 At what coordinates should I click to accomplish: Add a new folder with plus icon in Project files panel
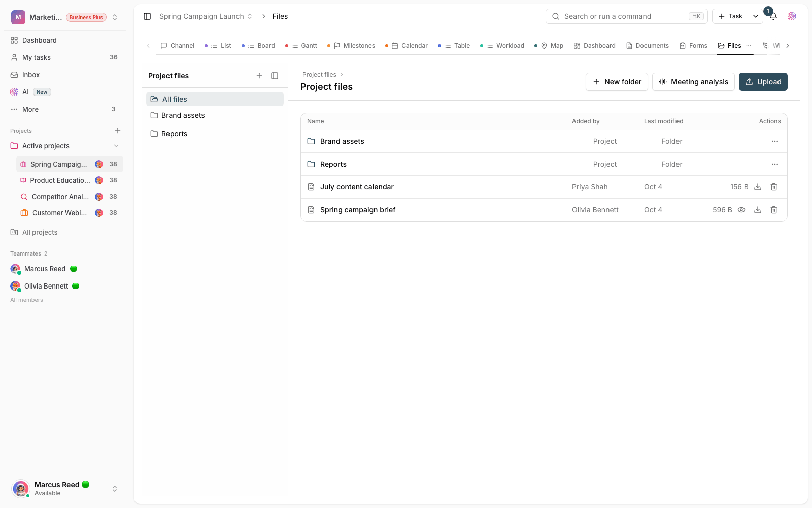click(x=259, y=76)
